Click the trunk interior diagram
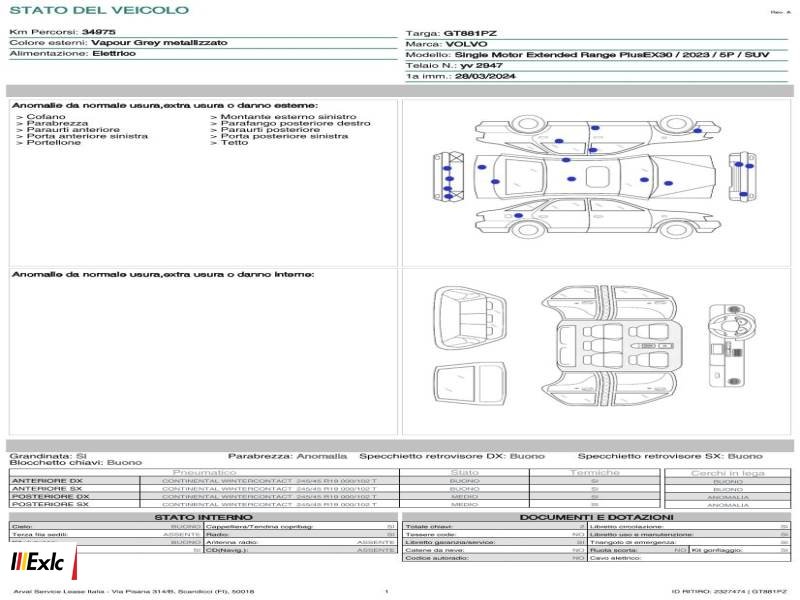This screenshot has width=800, height=600. point(470,317)
